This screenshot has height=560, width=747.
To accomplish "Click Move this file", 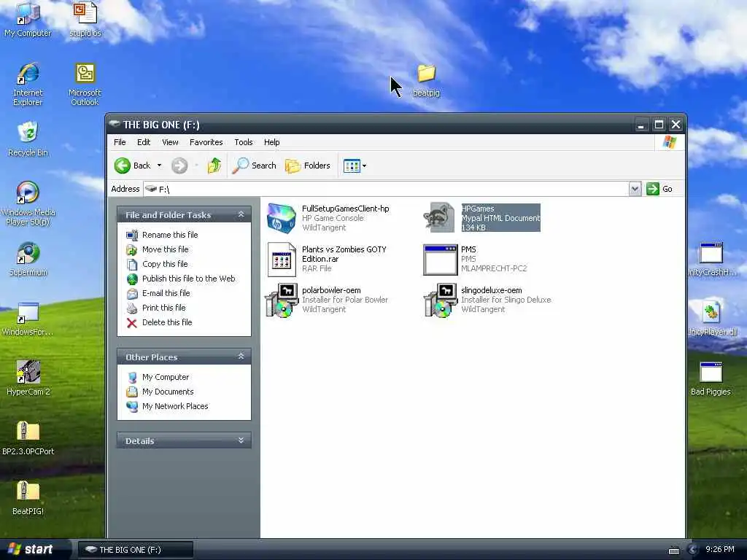I will click(166, 249).
